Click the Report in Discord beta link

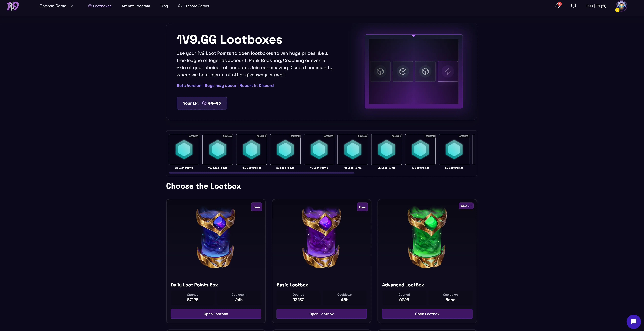pyautogui.click(x=257, y=86)
